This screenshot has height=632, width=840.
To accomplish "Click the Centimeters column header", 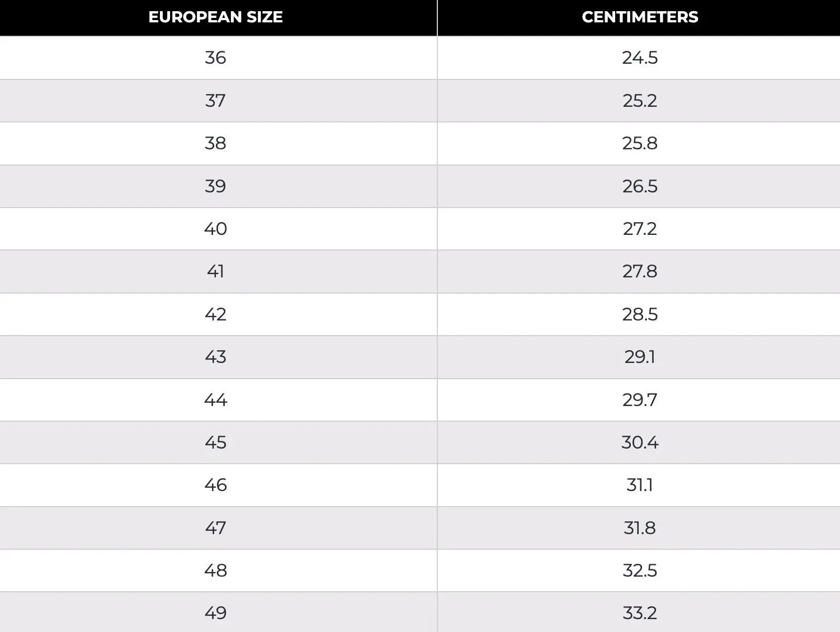I will 640,17.
